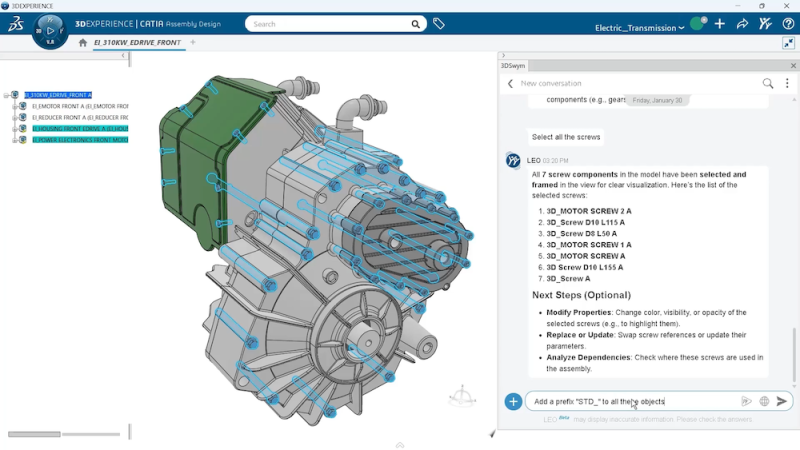Click '3D_Screw A' list entry

568,279
